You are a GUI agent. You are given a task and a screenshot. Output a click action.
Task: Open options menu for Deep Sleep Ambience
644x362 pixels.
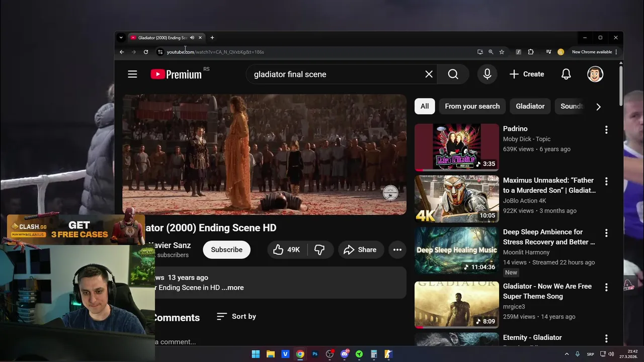pos(606,233)
